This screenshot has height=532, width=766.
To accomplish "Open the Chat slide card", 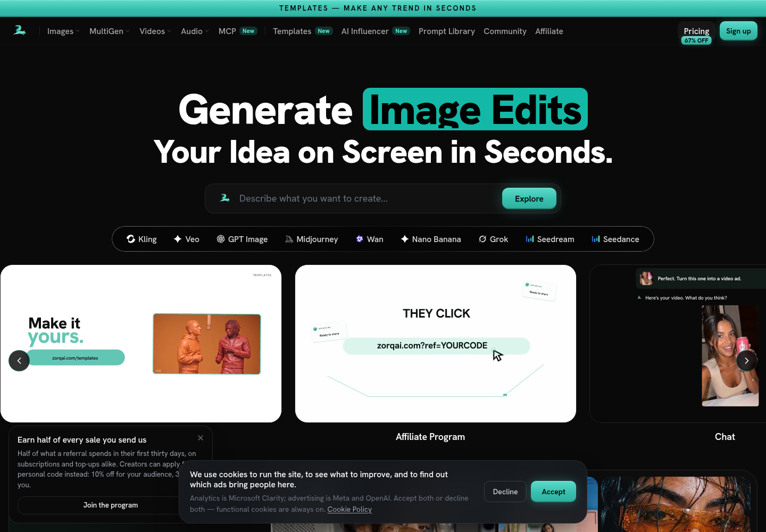I will [x=678, y=344].
